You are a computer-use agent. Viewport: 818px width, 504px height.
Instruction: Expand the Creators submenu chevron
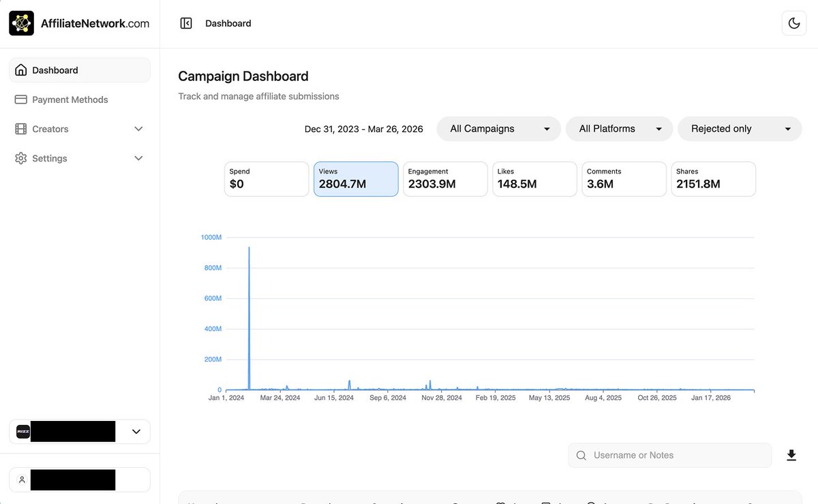pyautogui.click(x=138, y=129)
